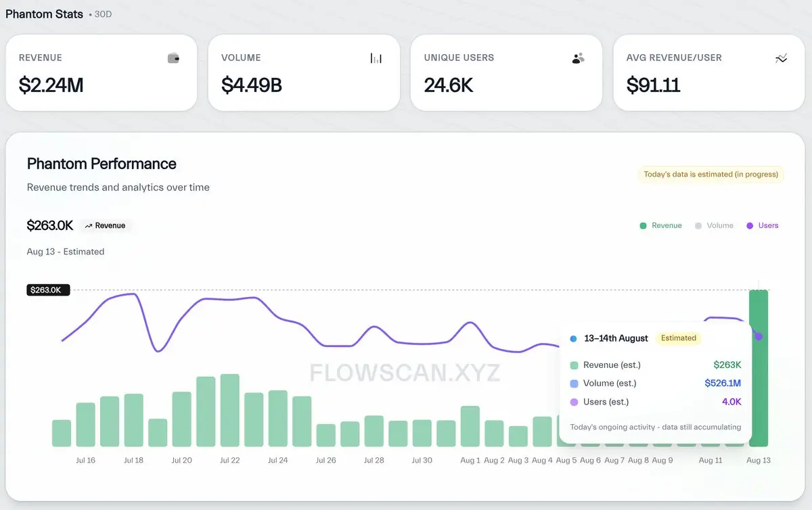Click the Jul 28 axis label
The width and height of the screenshot is (812, 510).
point(374,461)
